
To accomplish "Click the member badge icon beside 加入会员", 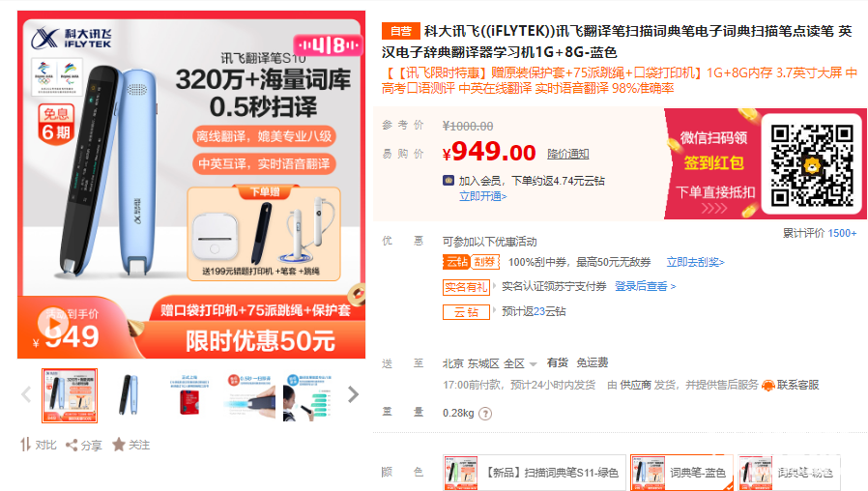I will click(448, 181).
